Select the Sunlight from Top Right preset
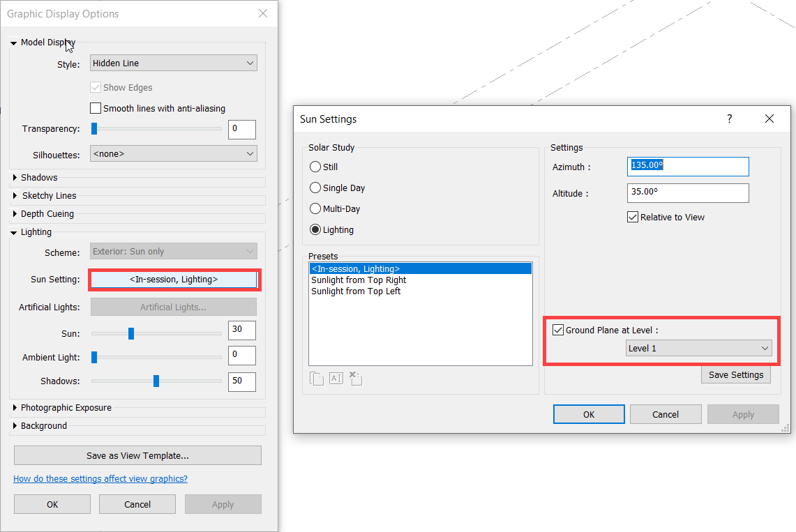Image resolution: width=796 pixels, height=532 pixels. (359, 279)
